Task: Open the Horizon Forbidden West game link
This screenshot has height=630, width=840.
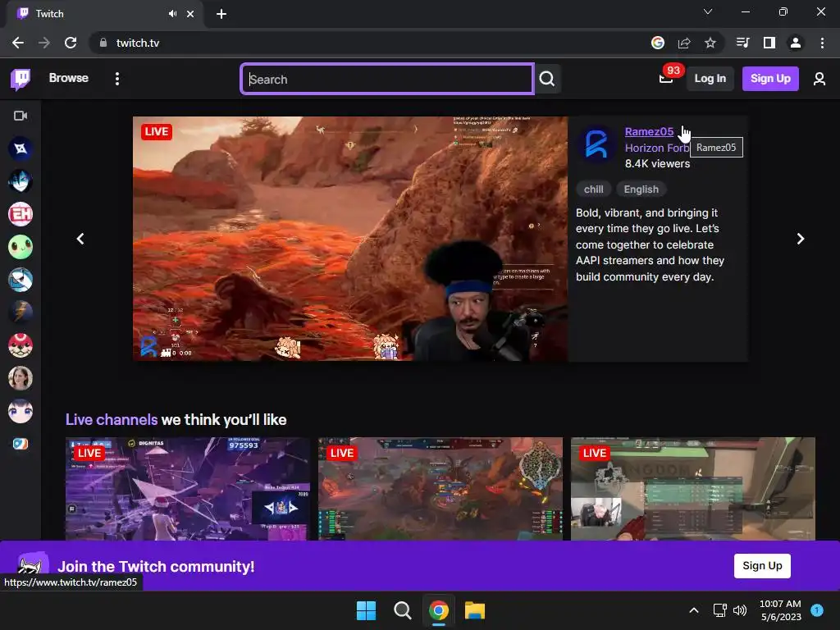Action: [657, 148]
